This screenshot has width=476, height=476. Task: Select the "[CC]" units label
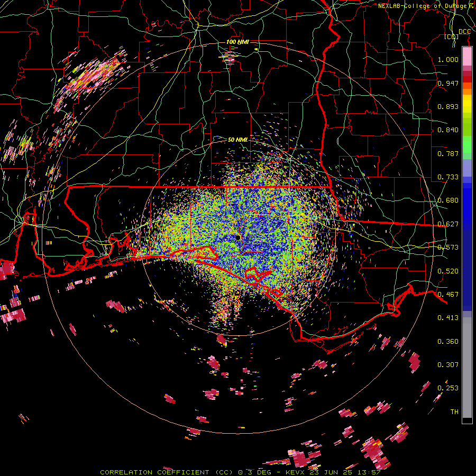click(452, 36)
